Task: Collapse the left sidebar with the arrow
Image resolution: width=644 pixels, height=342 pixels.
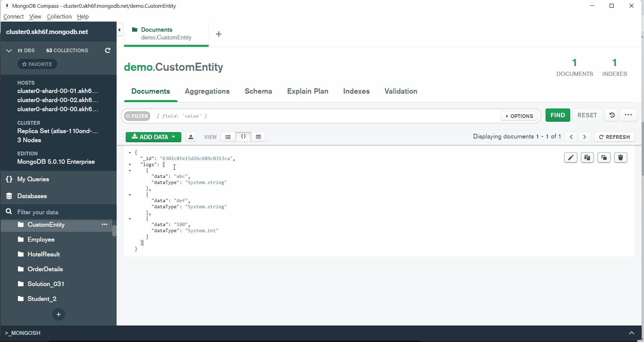Action: [120, 30]
